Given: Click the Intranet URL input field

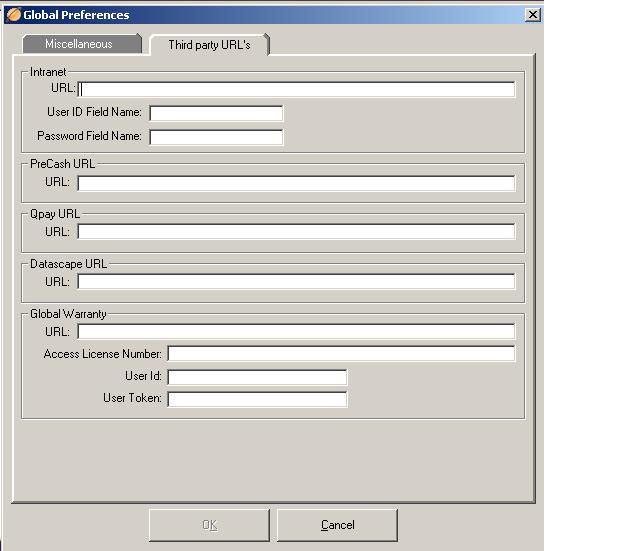Looking at the screenshot, I should (x=296, y=89).
